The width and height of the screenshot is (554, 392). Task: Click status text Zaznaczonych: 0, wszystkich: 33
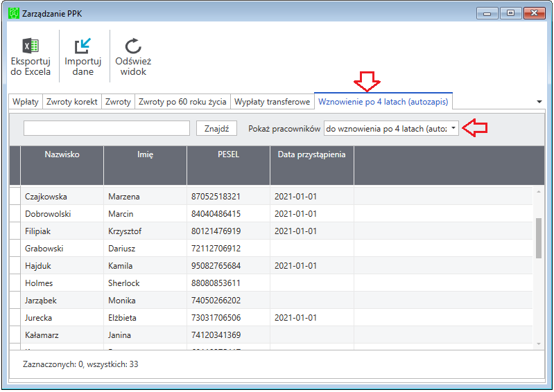click(x=80, y=364)
